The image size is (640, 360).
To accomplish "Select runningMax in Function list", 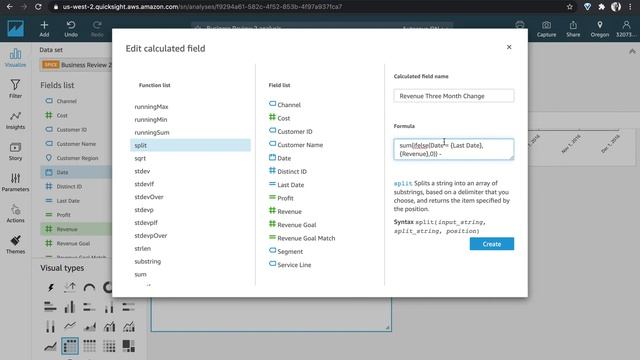I will (151, 107).
